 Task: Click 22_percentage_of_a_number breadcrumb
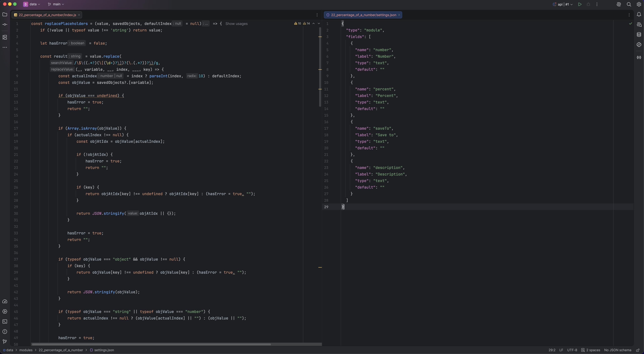coord(61,350)
